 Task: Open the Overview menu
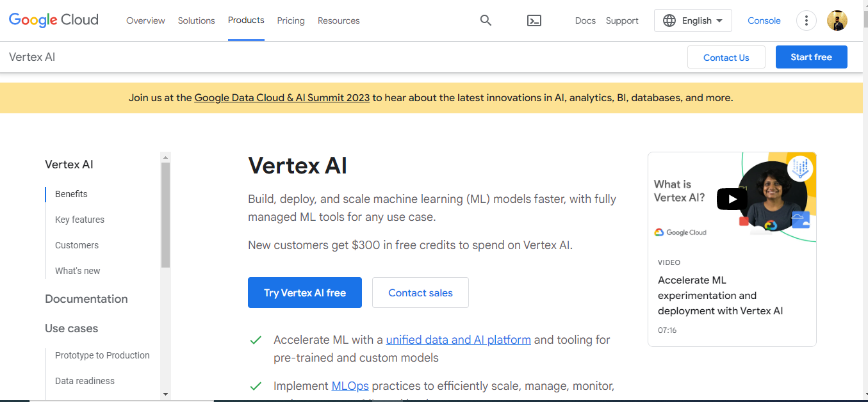[x=145, y=20]
